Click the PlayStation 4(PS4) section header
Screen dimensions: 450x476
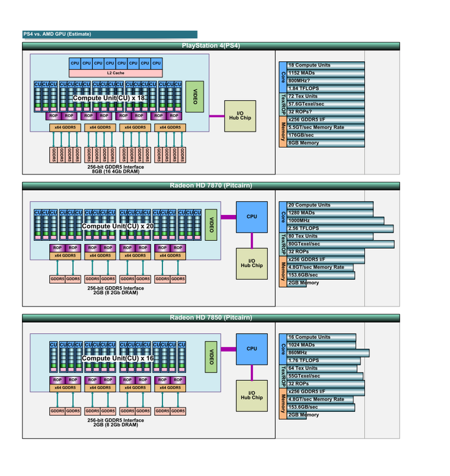211,46
